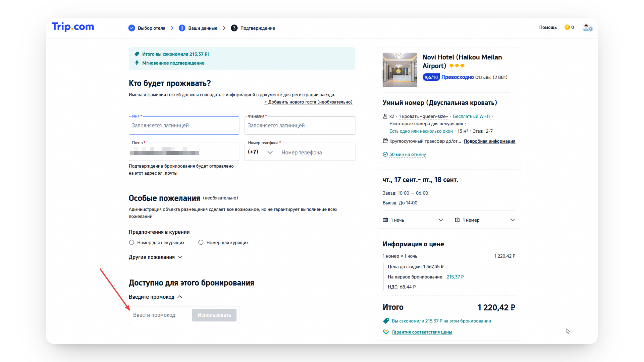Click Добавить нового гостя link
This screenshot has height=362, width=644.
pos(308,102)
